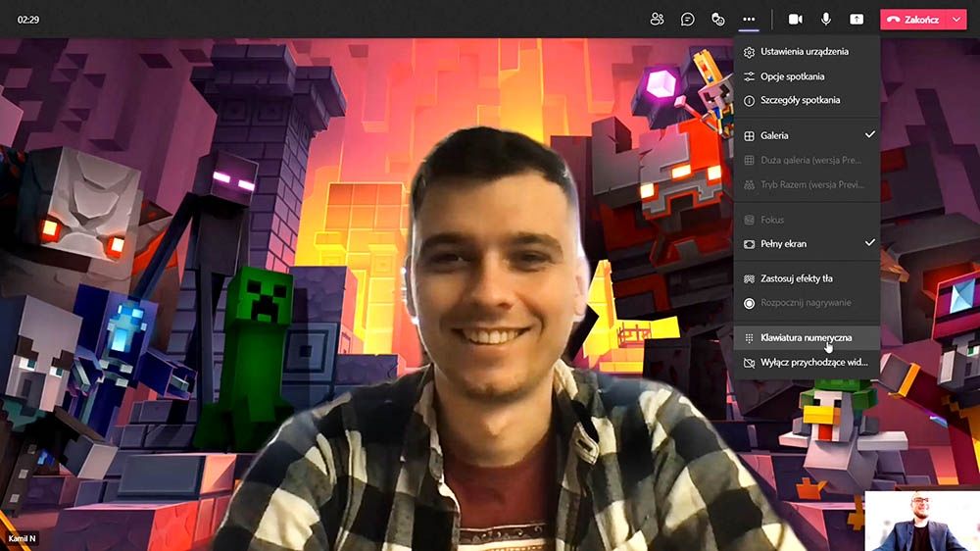Click the Kamil N name label

[x=22, y=538]
